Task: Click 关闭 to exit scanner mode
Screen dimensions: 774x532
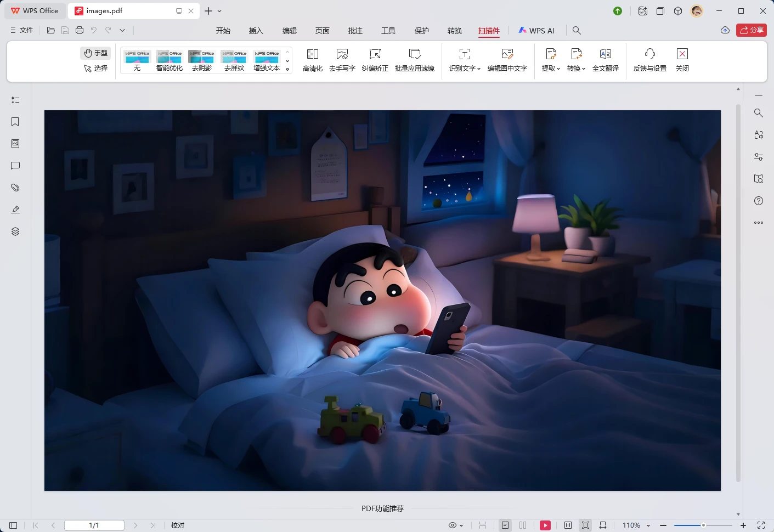Action: coord(682,59)
